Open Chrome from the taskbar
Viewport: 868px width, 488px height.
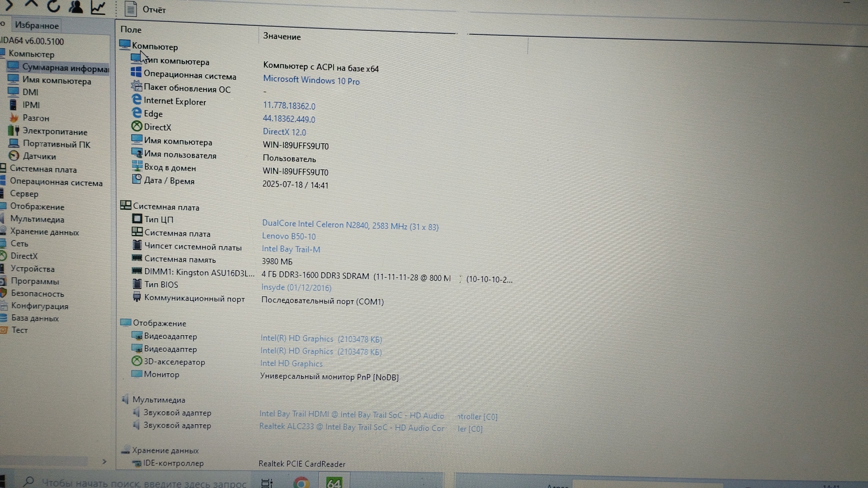[301, 483]
